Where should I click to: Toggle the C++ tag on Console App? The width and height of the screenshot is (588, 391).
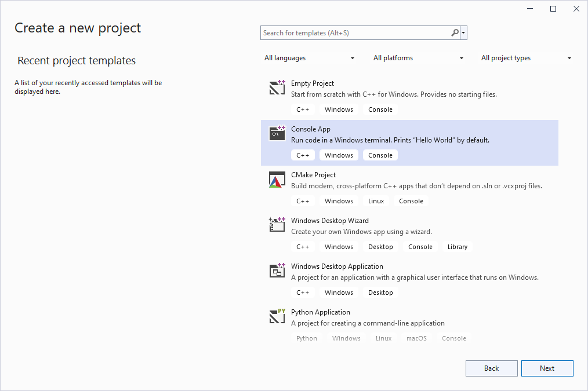(x=303, y=155)
